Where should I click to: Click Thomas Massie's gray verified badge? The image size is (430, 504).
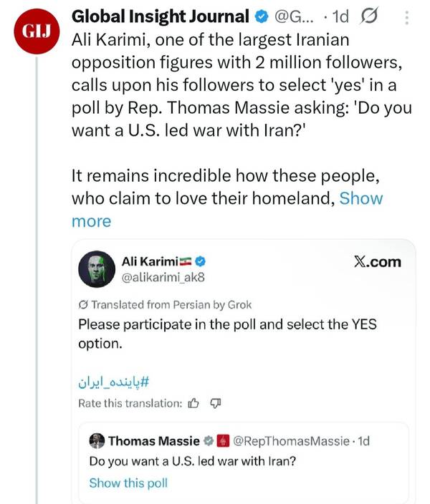[209, 440]
